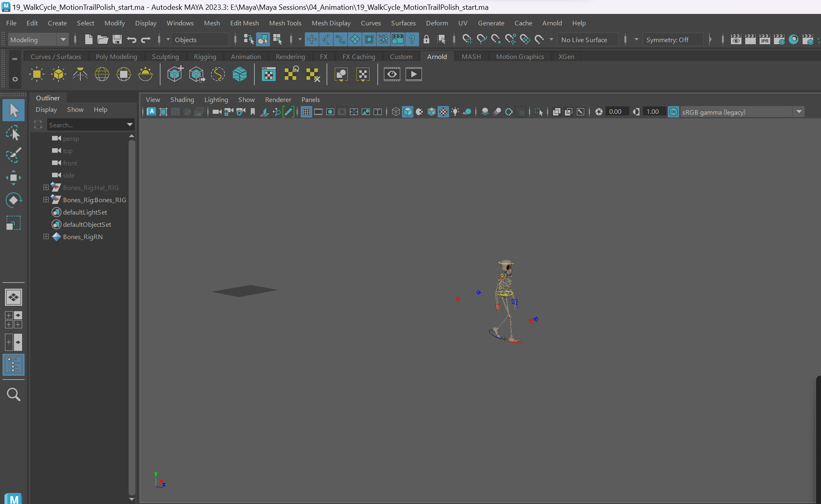Viewport: 821px width, 504px height.
Task: Click the Save Scene disk icon
Action: (117, 39)
